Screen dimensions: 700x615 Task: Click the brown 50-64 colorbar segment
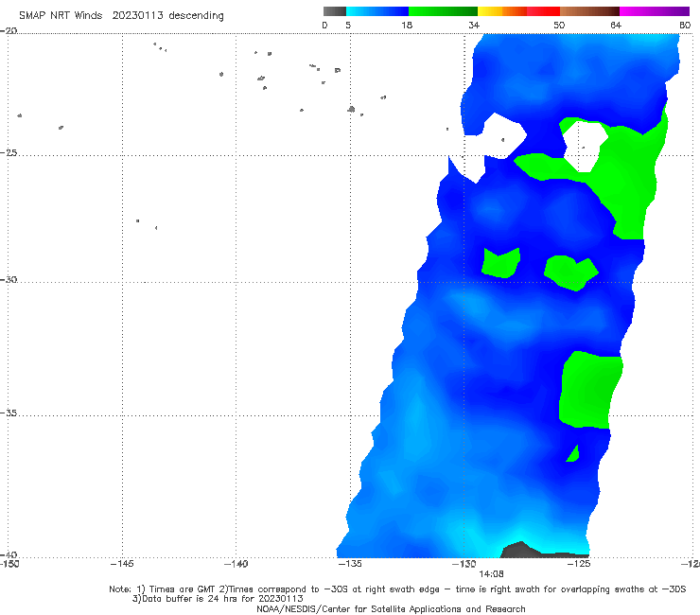(x=589, y=11)
